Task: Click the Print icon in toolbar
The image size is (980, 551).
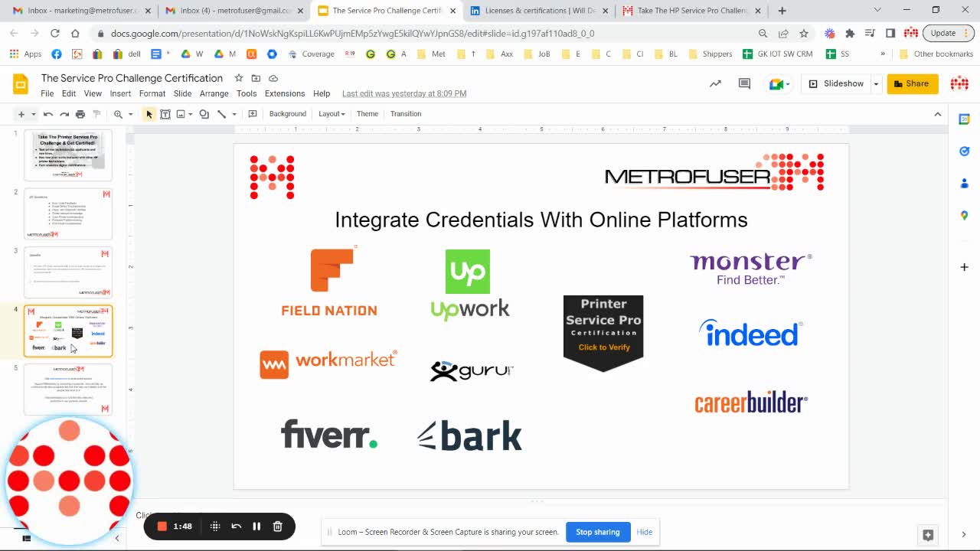Action: point(80,114)
